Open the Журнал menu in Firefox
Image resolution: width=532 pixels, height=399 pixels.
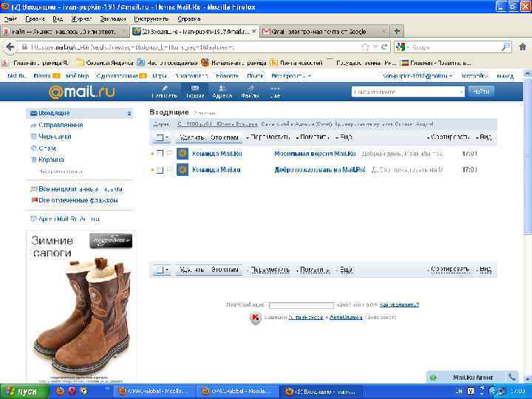pyautogui.click(x=81, y=19)
